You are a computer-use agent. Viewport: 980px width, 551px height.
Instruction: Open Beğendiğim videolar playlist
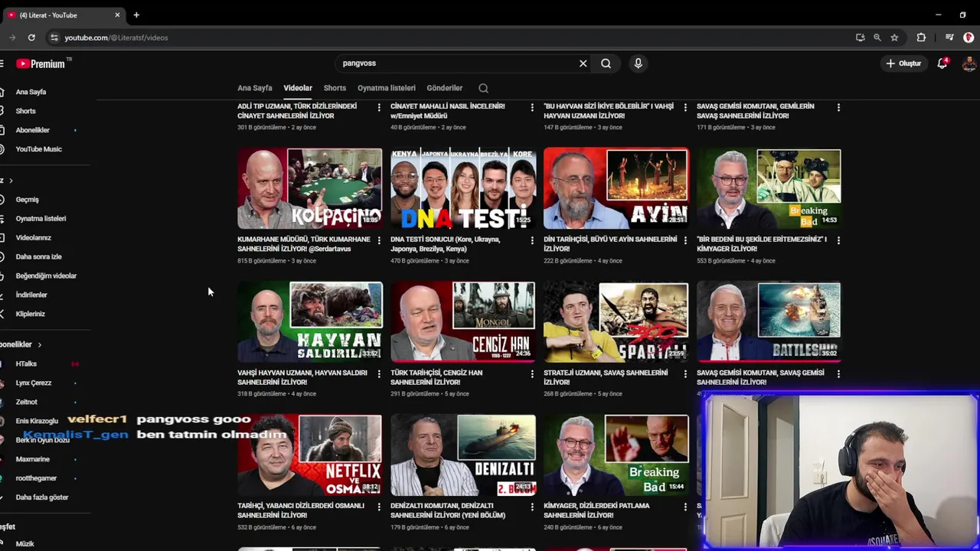46,276
